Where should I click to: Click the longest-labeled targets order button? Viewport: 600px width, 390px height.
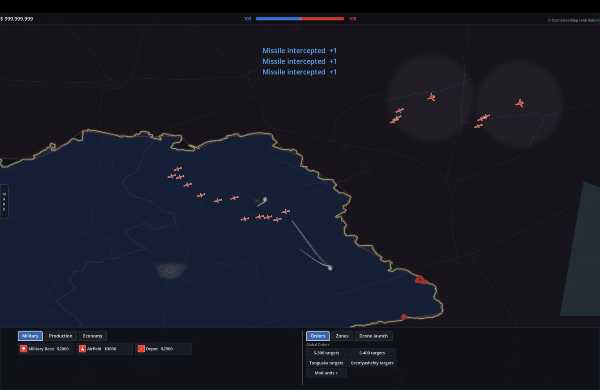(x=372, y=363)
